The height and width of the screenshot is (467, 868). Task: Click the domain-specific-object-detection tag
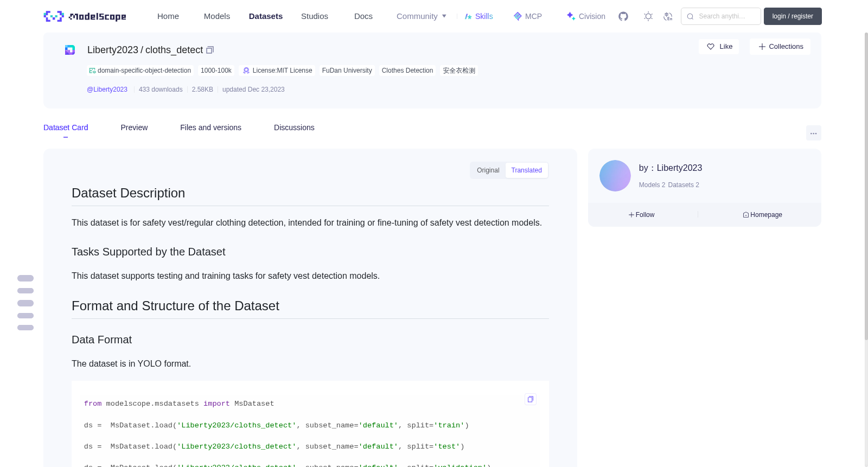(141, 71)
